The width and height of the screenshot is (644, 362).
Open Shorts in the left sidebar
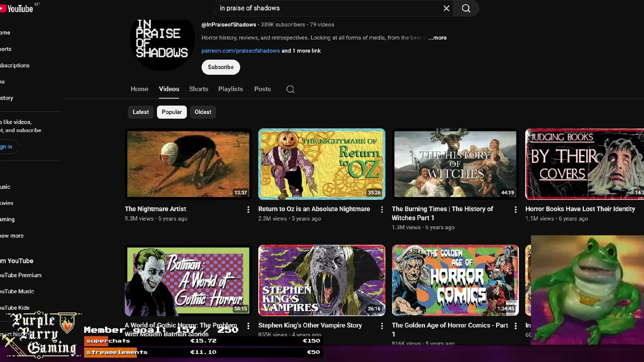(6, 49)
